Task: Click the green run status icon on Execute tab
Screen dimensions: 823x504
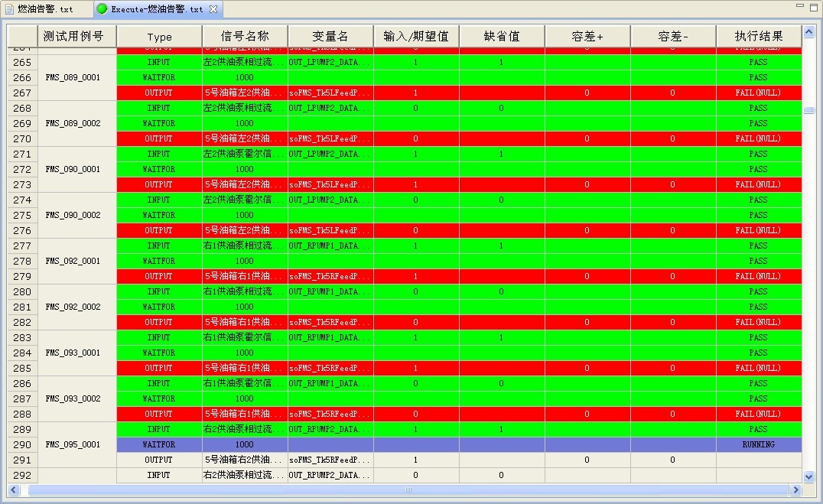Action: pos(102,9)
